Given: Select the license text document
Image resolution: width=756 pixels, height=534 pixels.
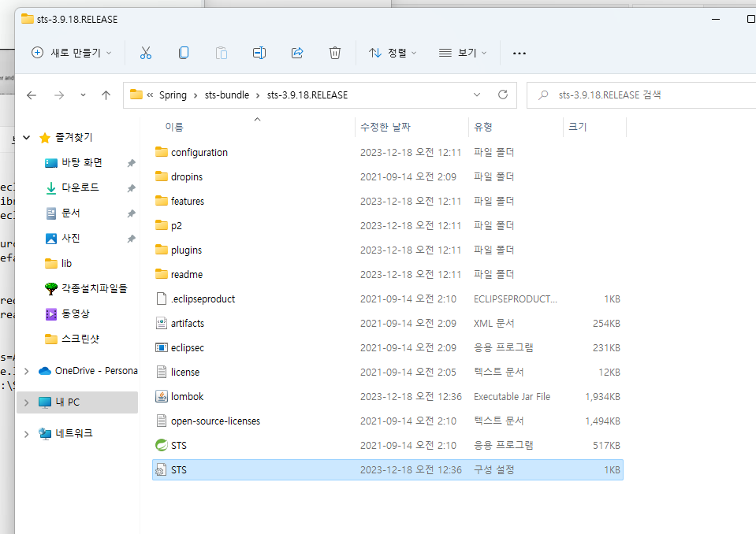Looking at the screenshot, I should click(x=388, y=373).
